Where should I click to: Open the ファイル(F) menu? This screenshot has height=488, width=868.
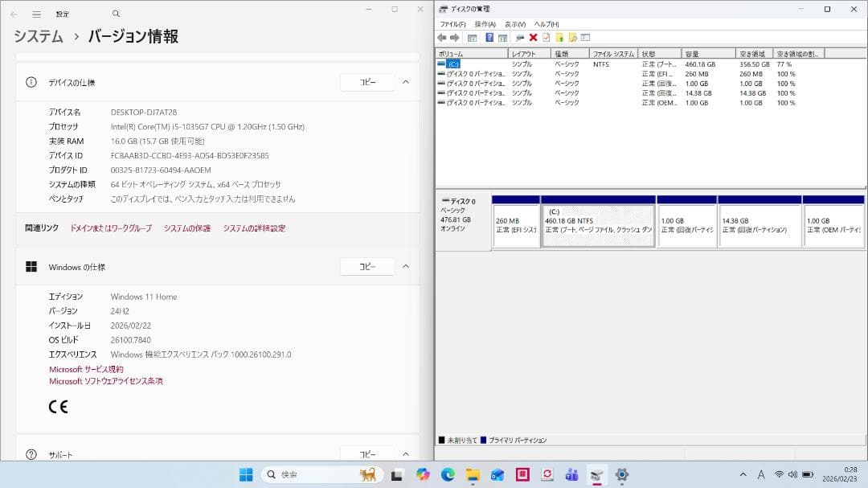click(452, 24)
